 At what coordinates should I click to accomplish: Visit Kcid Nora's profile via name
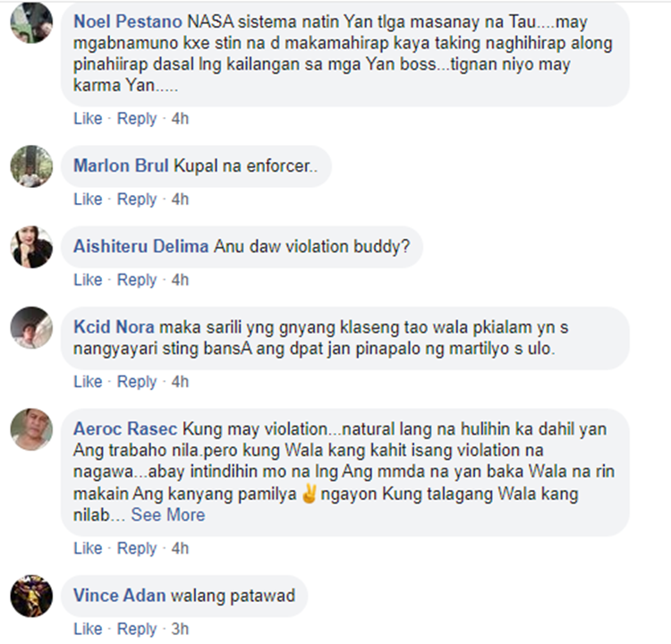(114, 327)
